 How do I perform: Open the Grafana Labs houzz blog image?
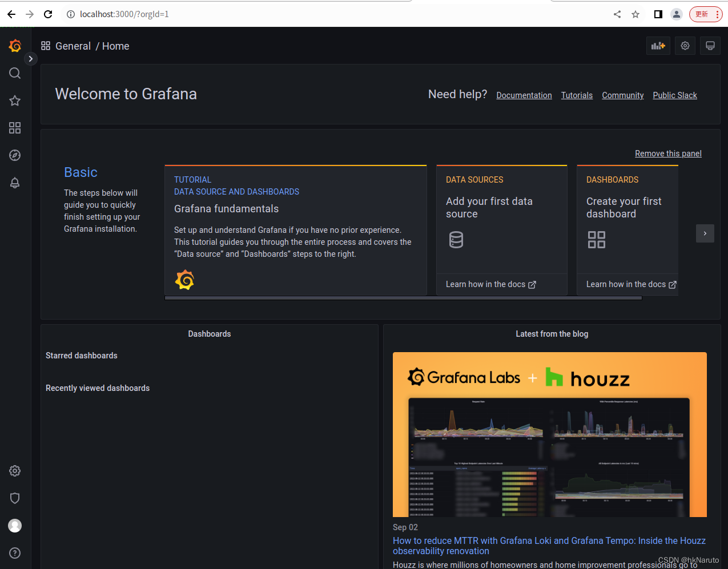[550, 434]
